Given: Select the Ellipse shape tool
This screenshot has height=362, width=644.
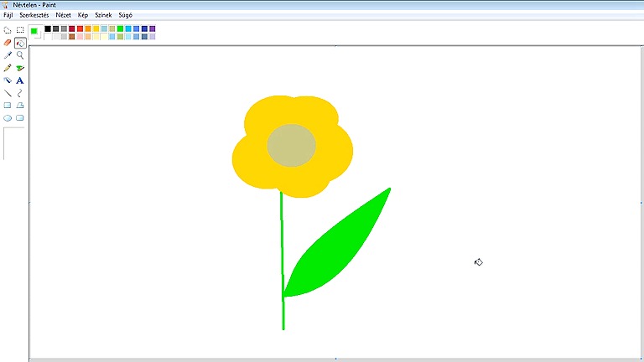Looking at the screenshot, I should [x=8, y=118].
